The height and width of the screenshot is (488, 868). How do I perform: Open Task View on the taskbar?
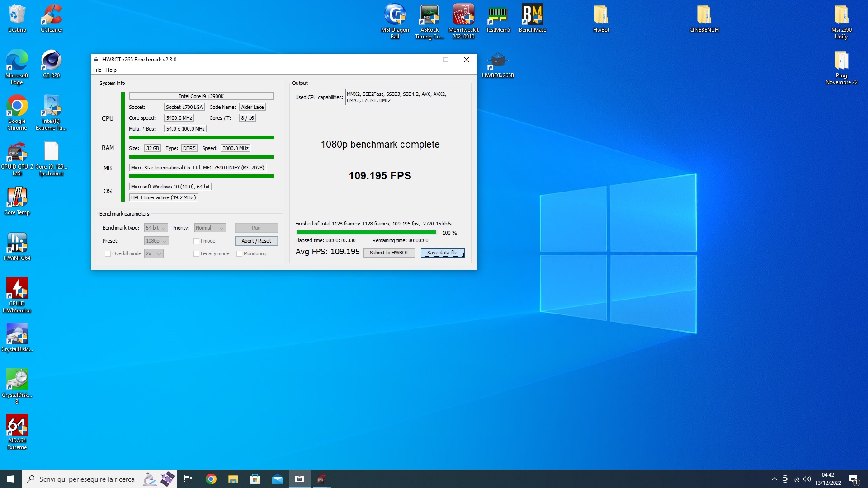pos(188,479)
